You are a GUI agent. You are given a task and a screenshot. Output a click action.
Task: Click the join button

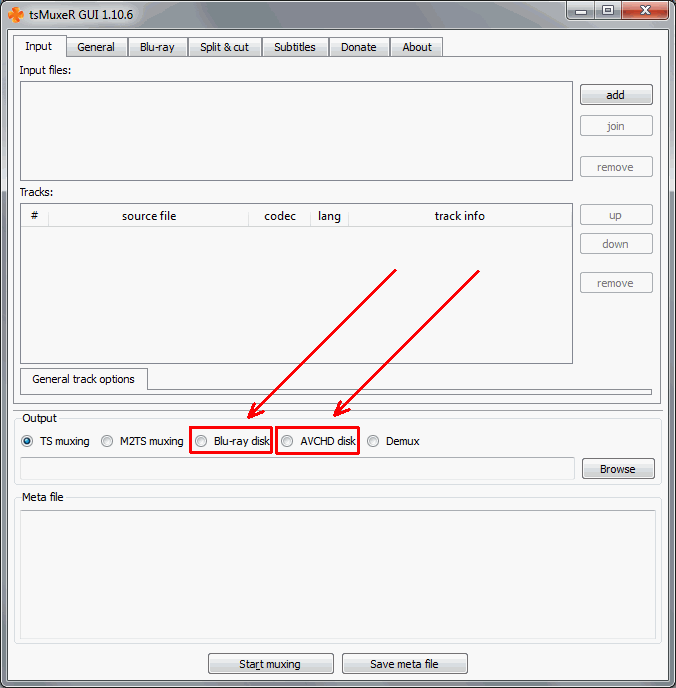[x=616, y=126]
